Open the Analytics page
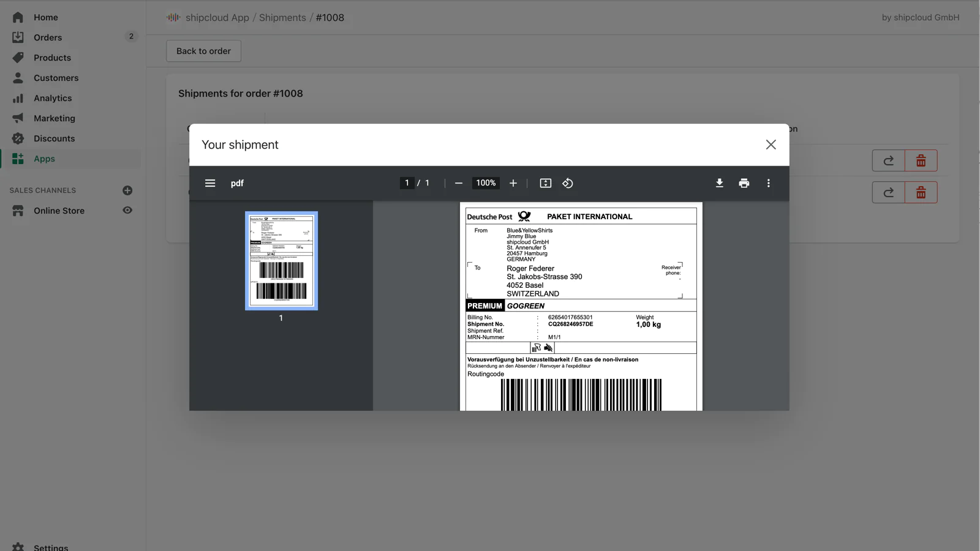 [x=53, y=98]
